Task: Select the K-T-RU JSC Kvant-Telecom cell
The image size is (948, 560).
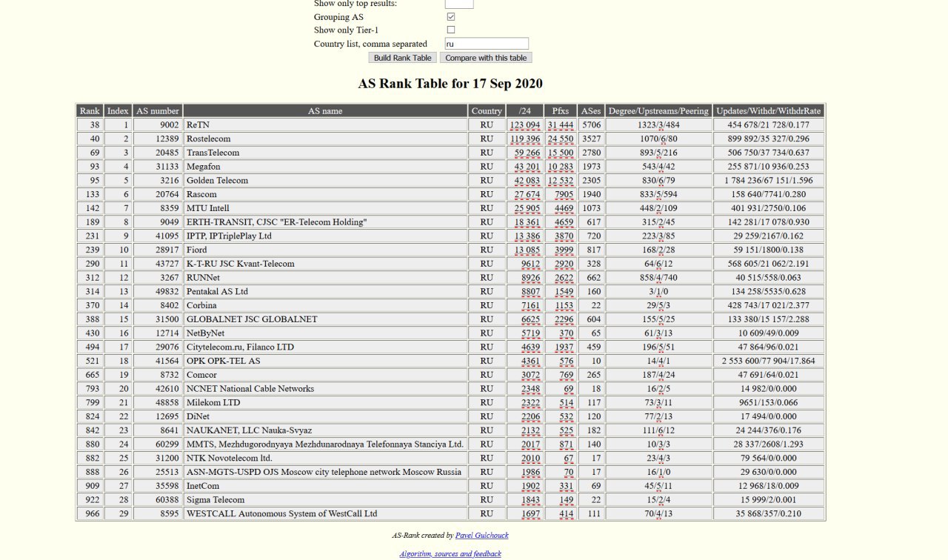Action: [326, 264]
